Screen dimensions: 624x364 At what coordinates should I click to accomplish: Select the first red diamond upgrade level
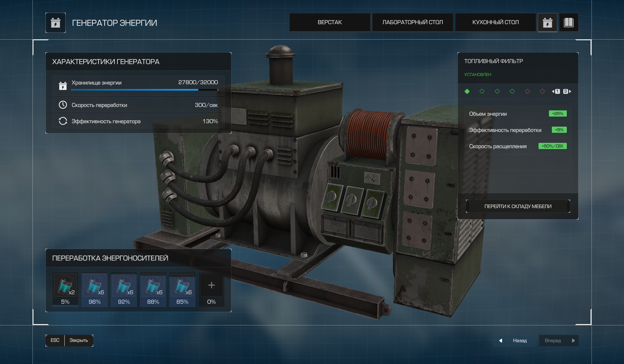point(527,91)
